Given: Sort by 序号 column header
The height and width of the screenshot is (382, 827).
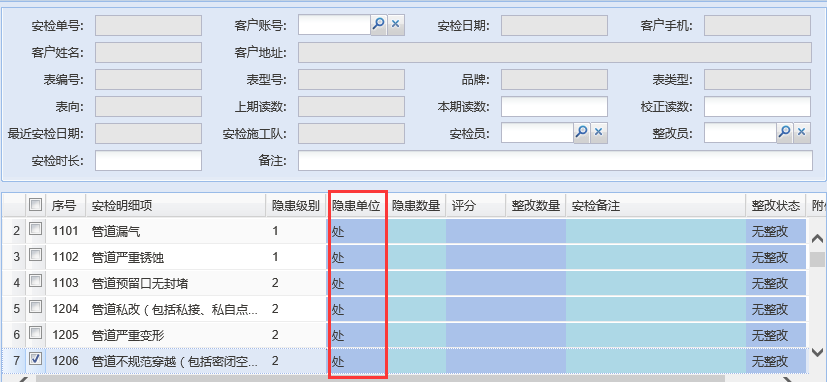Looking at the screenshot, I should tap(66, 206).
